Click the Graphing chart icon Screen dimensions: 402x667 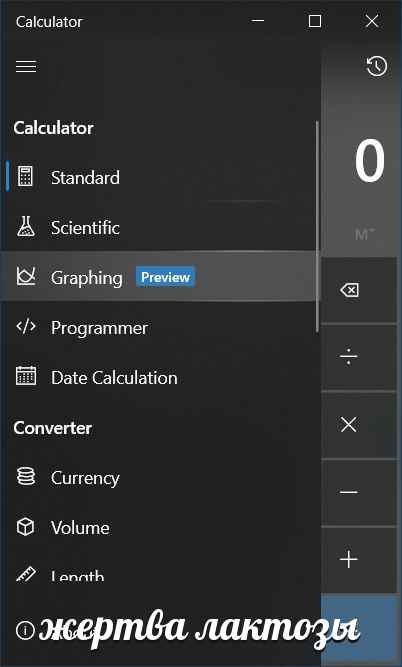[x=26, y=276]
